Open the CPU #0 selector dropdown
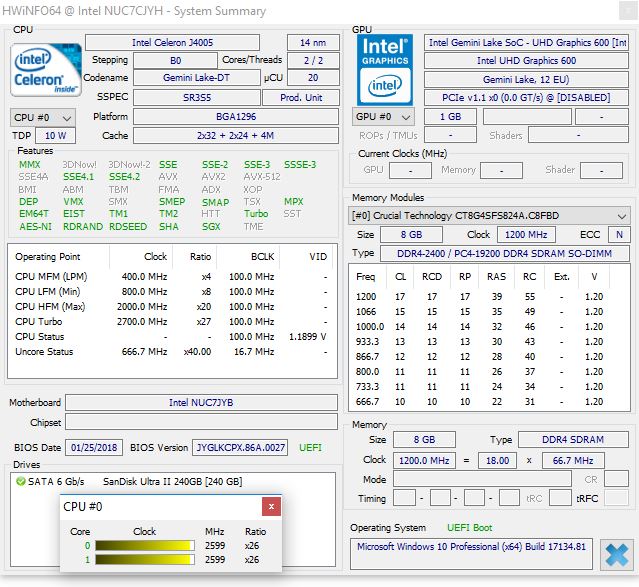The height and width of the screenshot is (587, 639). [42, 117]
